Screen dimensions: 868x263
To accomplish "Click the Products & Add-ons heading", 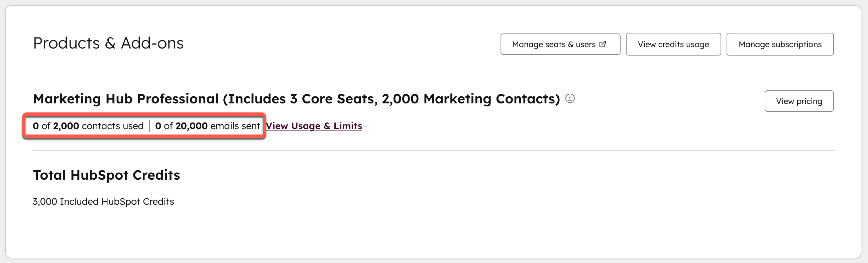I will click(108, 43).
